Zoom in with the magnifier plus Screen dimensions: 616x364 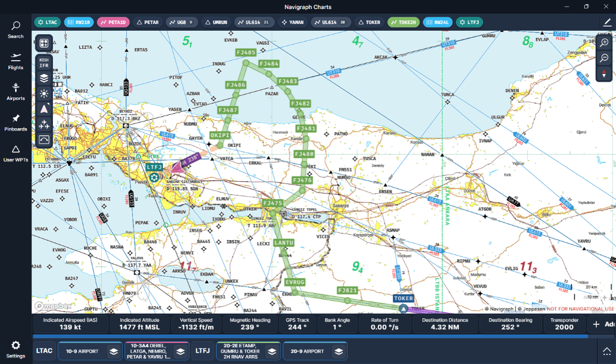coord(604,43)
